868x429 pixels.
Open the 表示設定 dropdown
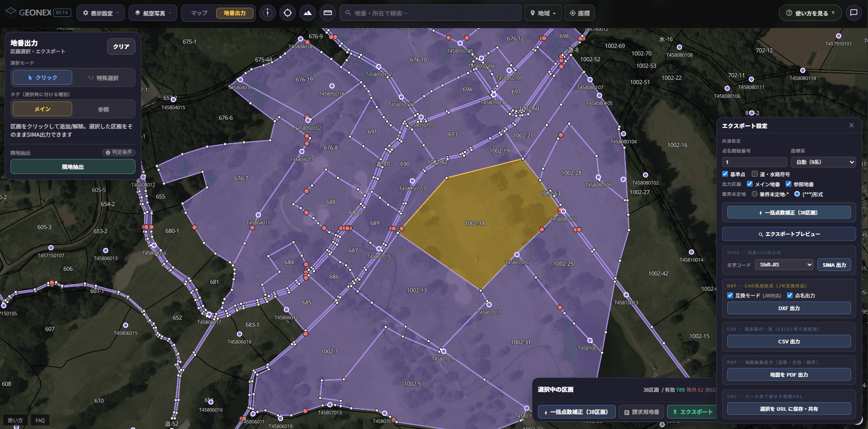101,13
